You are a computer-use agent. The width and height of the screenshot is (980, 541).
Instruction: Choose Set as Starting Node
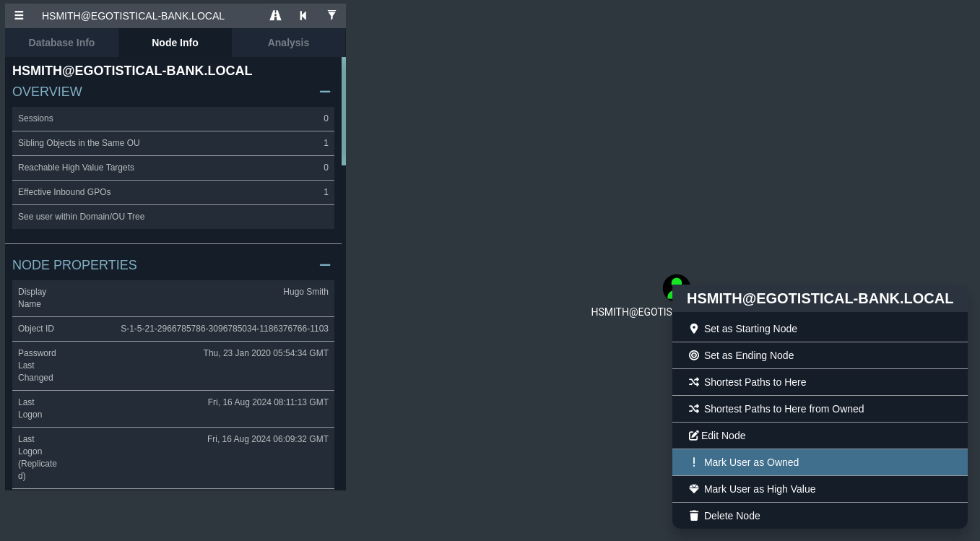[820, 329]
